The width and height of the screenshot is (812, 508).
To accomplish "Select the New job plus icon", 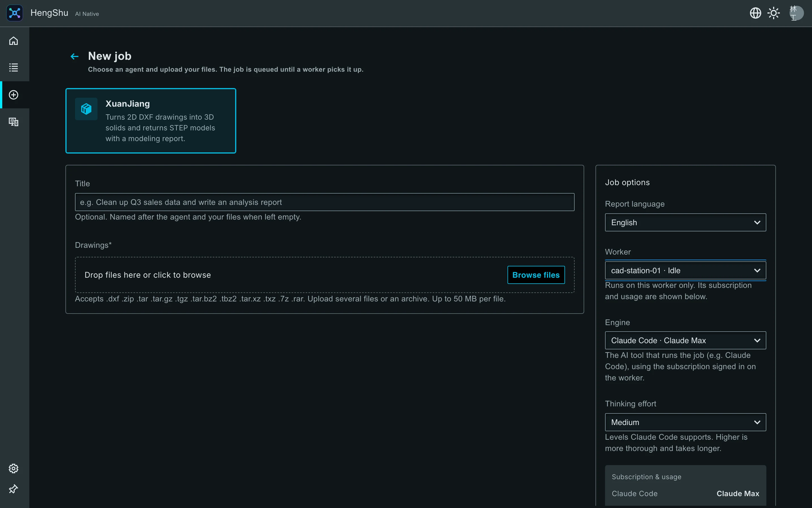I will 14,95.
